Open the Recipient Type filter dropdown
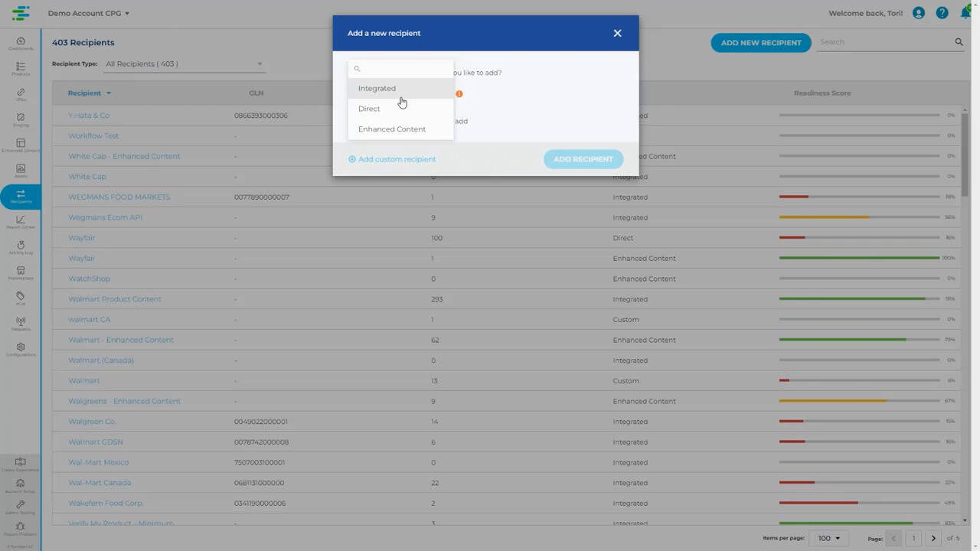 click(x=184, y=64)
